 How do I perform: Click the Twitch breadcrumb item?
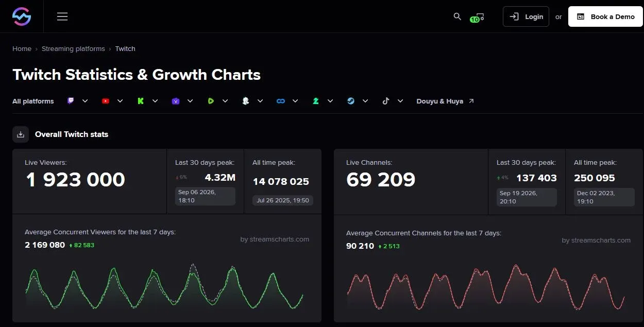pyautogui.click(x=125, y=48)
